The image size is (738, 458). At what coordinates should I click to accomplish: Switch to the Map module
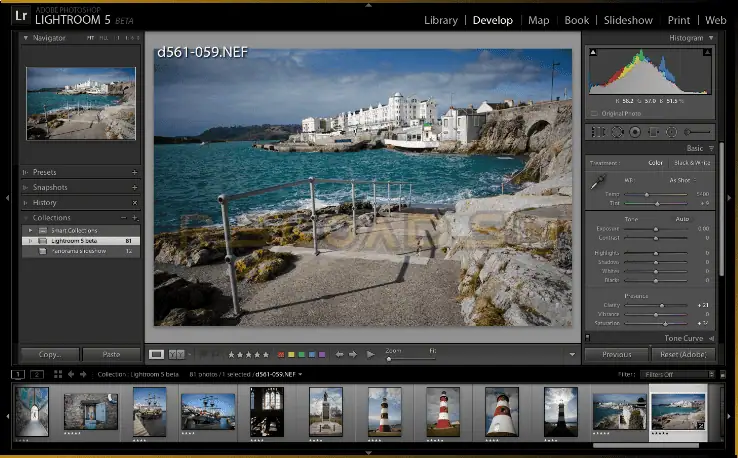tap(538, 20)
